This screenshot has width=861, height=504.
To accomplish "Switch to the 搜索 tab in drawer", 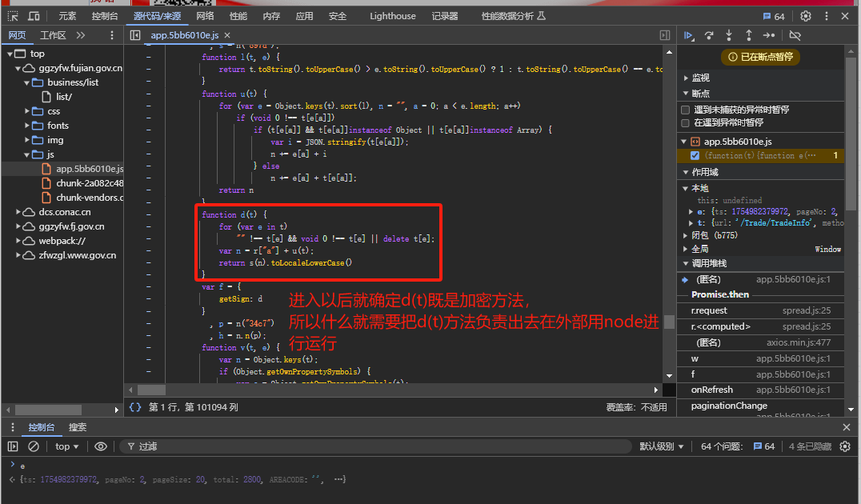I will (78, 427).
